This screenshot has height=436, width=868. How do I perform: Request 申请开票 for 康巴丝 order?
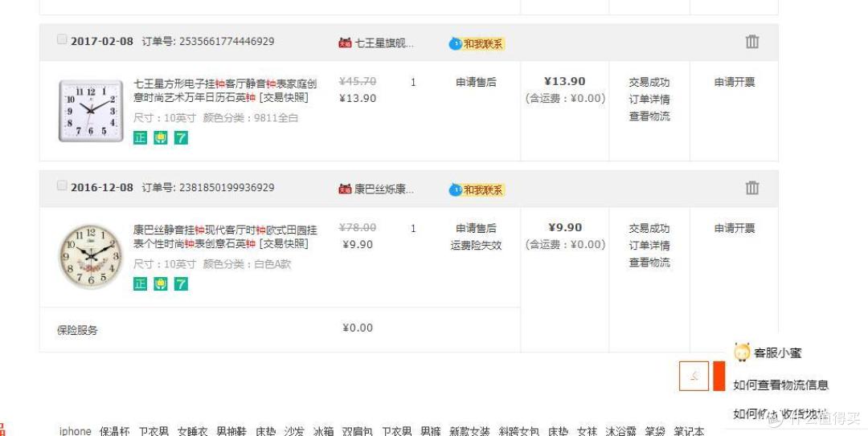(734, 228)
